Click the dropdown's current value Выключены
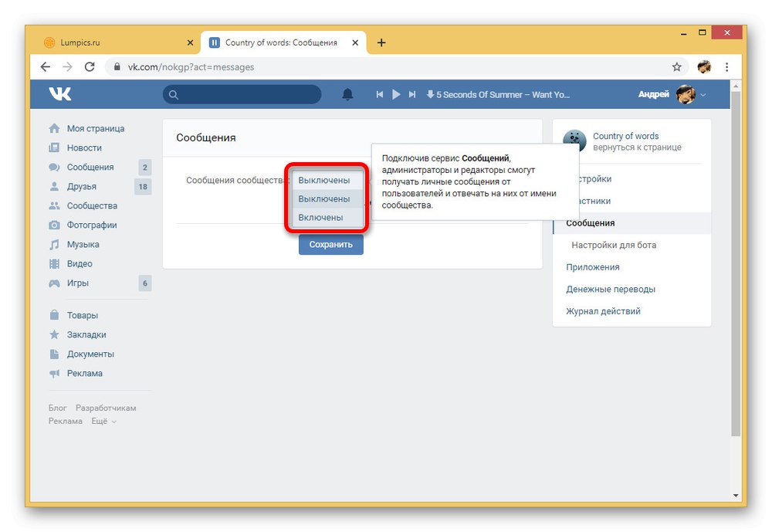 coord(327,180)
